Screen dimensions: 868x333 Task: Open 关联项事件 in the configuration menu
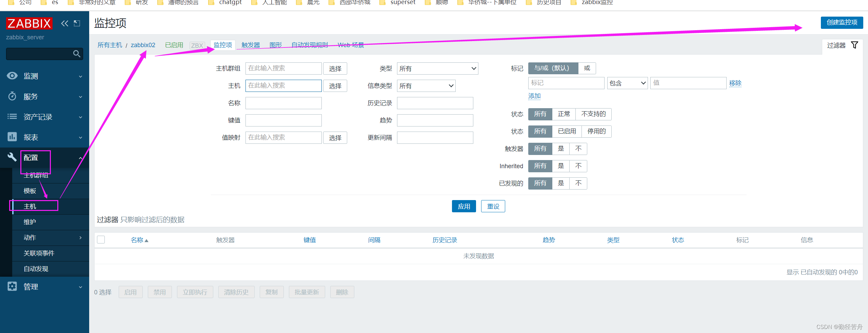click(x=39, y=253)
